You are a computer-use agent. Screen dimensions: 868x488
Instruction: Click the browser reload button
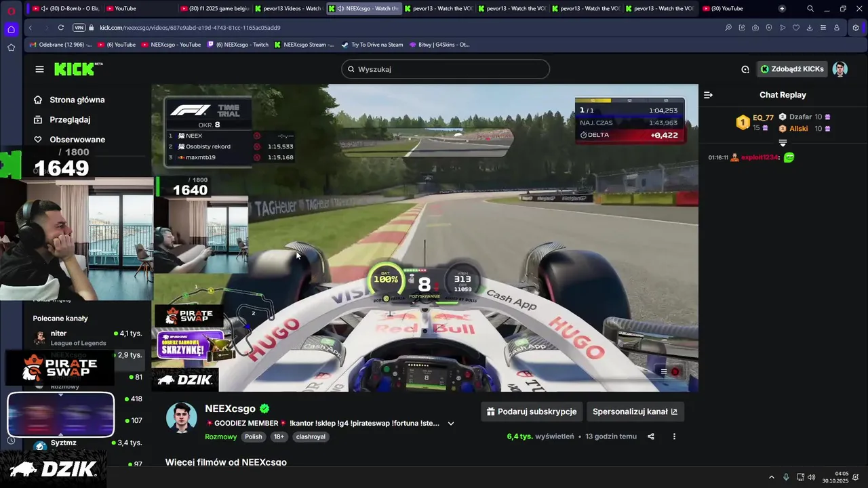[x=61, y=28]
